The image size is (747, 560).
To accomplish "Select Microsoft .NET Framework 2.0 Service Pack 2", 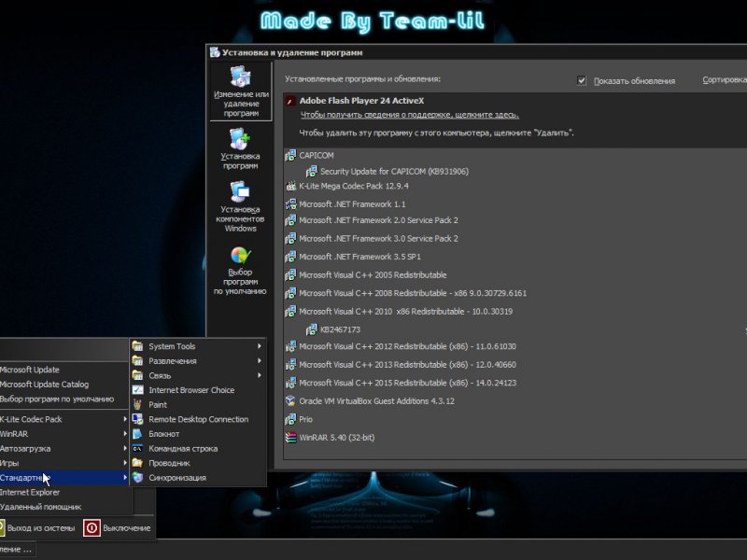I will coord(379,220).
